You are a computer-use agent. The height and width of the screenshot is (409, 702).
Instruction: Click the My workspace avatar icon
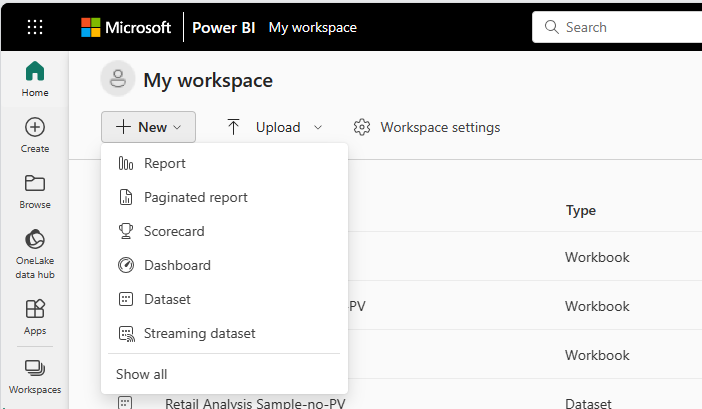[x=117, y=78]
